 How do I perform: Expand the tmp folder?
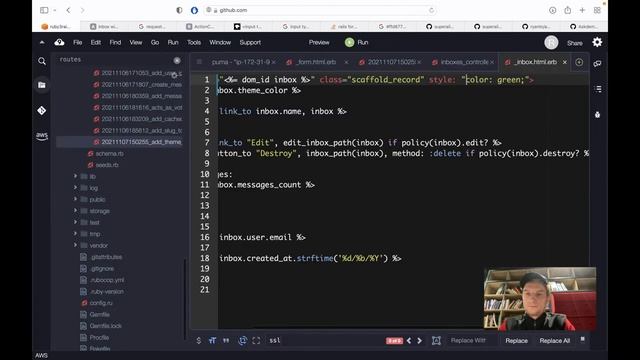click(76, 233)
